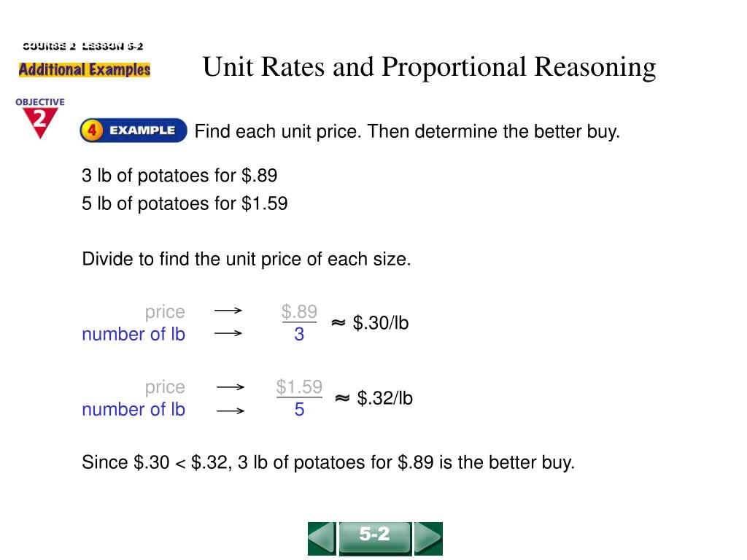
Task: Click the concluding 'better buy' sentence
Action: coord(328,463)
